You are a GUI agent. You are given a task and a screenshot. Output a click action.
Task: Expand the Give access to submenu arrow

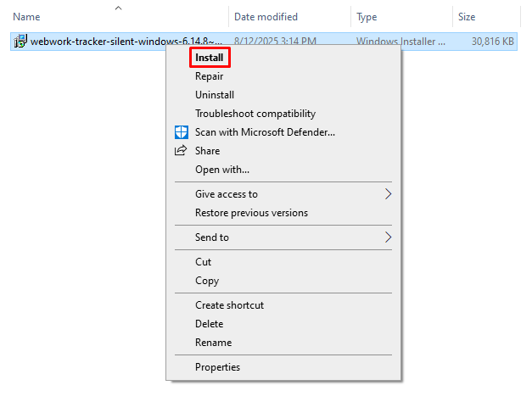(388, 193)
